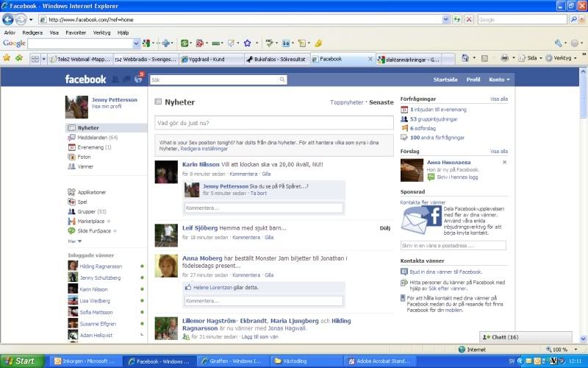Image resolution: width=588 pixels, height=368 pixels.
Task: Click the Google toolbar bookmarks star icon
Action: [x=247, y=43]
